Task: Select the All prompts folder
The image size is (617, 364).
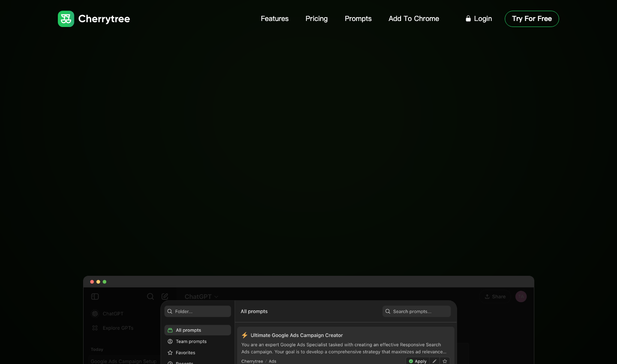Action: pyautogui.click(x=198, y=330)
